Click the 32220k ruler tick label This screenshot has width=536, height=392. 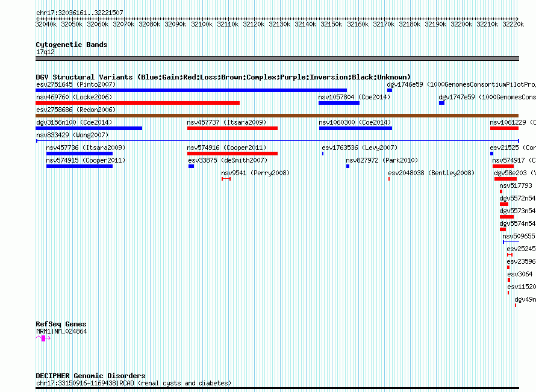[x=513, y=24]
